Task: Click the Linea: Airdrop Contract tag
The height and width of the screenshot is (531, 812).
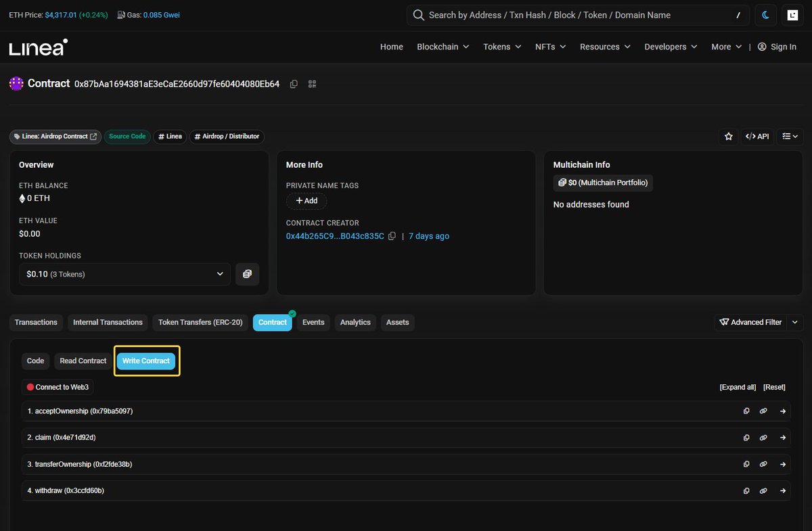Action: (55, 136)
